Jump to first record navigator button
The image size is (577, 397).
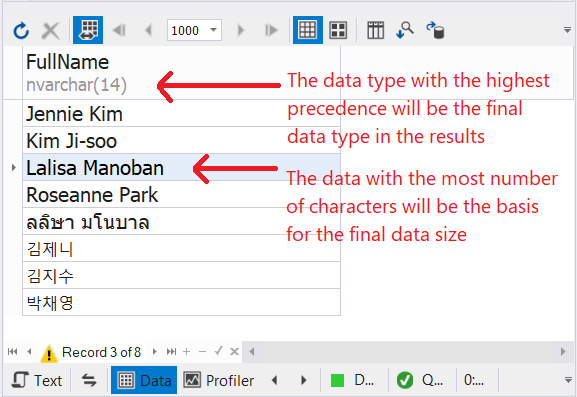pyautogui.click(x=13, y=351)
